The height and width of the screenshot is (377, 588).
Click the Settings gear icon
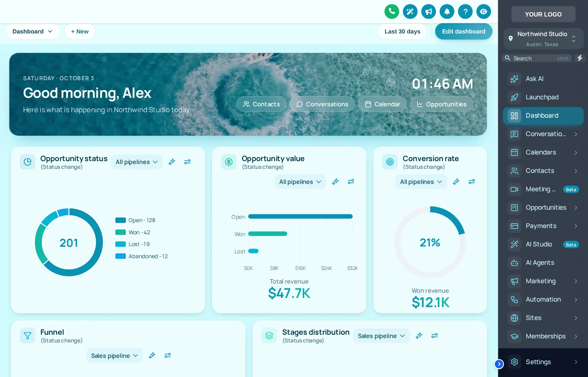coord(514,362)
